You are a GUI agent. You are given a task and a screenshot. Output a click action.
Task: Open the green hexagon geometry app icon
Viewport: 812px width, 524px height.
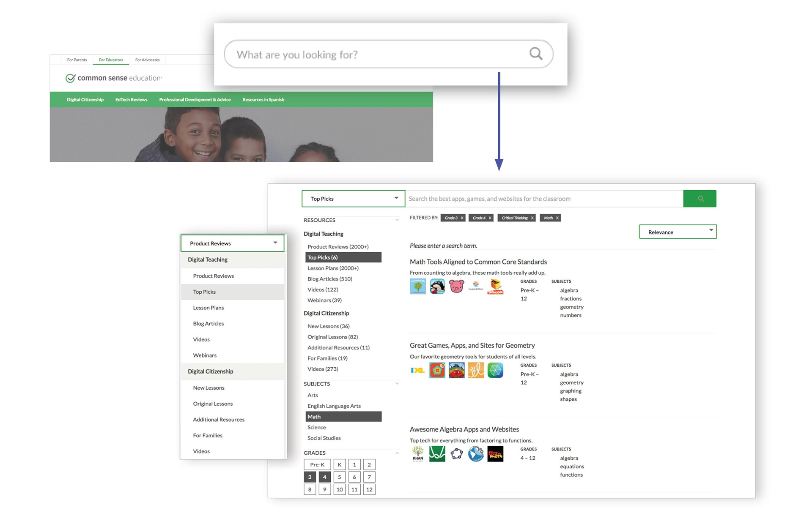point(495,370)
